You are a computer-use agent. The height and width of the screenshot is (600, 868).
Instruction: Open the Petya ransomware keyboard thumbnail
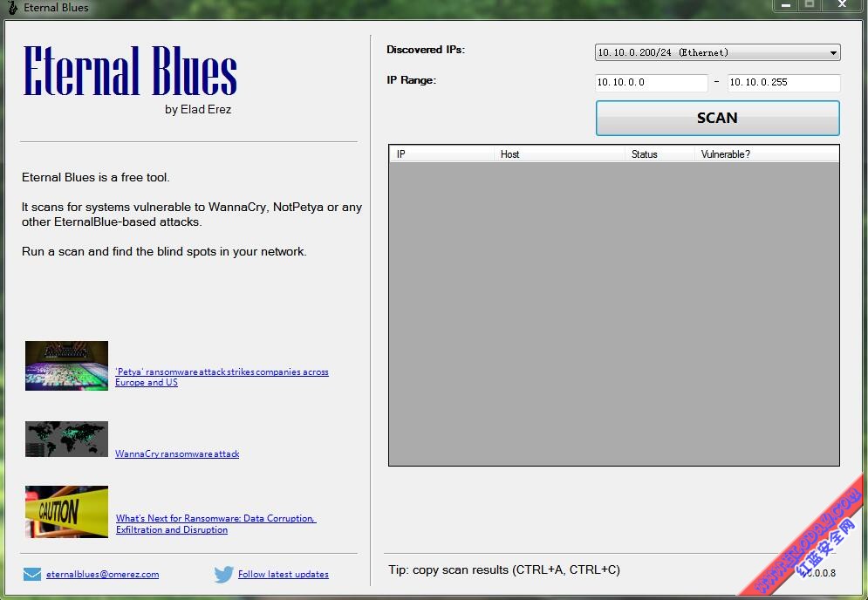(66, 366)
